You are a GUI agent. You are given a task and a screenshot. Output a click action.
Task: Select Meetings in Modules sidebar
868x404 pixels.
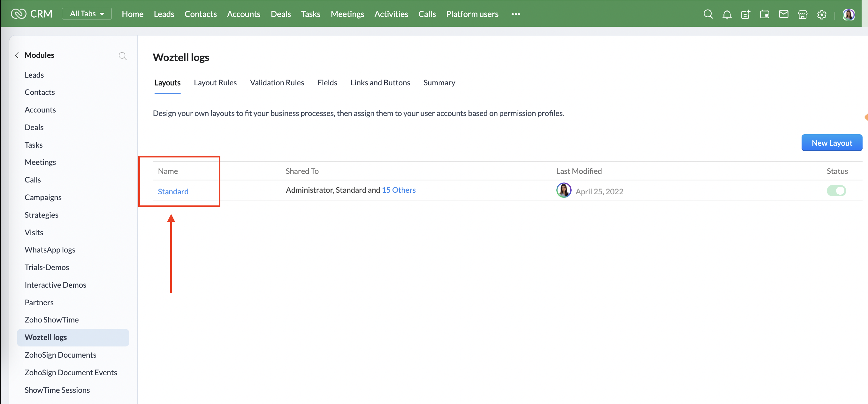[x=40, y=162]
